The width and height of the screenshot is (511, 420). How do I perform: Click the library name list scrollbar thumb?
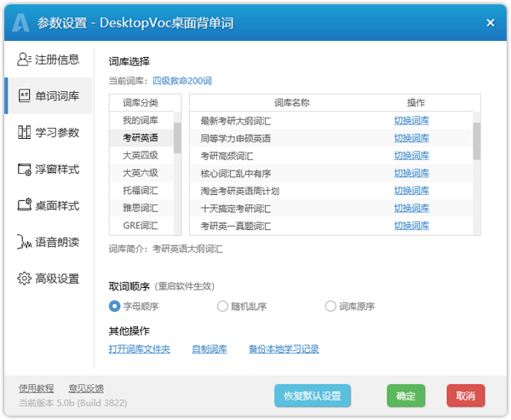[476, 141]
